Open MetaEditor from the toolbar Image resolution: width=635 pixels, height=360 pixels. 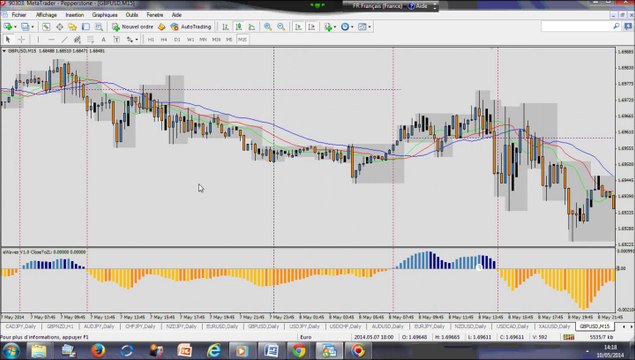162,27
